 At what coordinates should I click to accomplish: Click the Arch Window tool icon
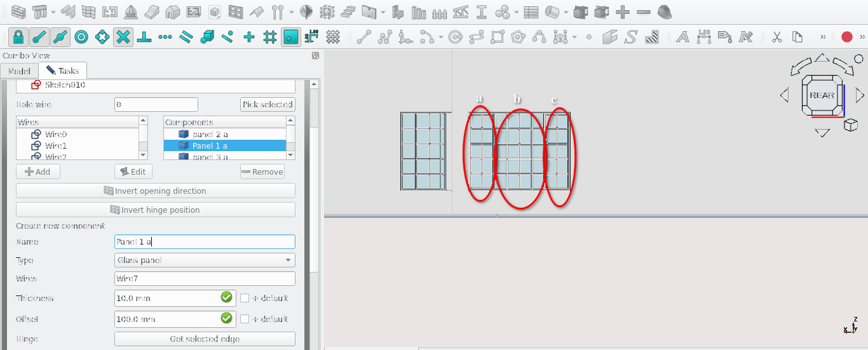236,12
